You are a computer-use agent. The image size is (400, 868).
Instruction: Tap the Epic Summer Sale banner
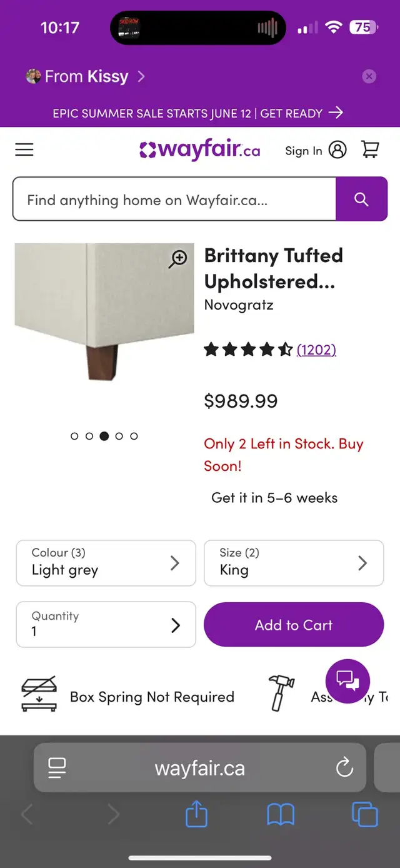tap(198, 113)
